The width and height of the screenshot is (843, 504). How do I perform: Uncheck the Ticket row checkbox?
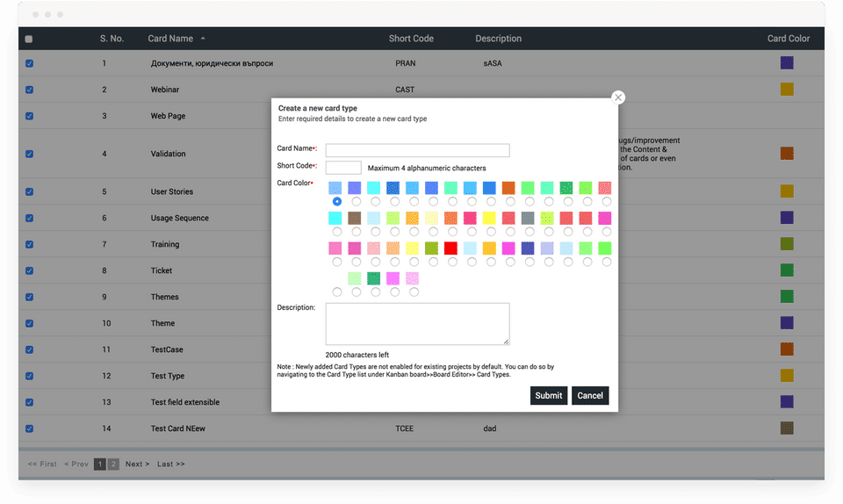point(30,270)
